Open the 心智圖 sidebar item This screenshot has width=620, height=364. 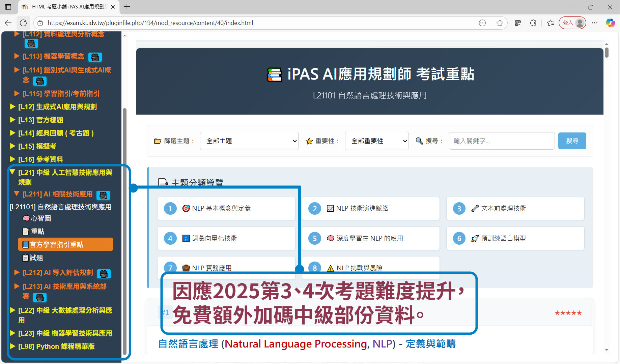point(40,218)
